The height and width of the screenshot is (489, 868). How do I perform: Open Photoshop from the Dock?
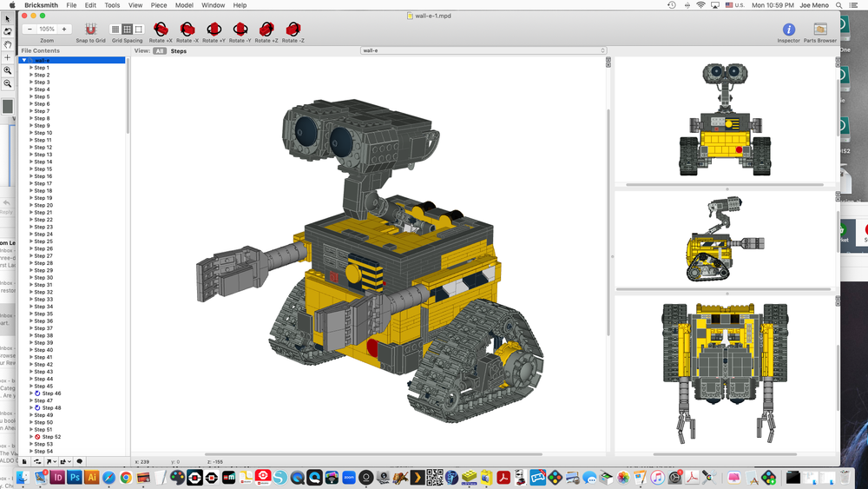(74, 477)
